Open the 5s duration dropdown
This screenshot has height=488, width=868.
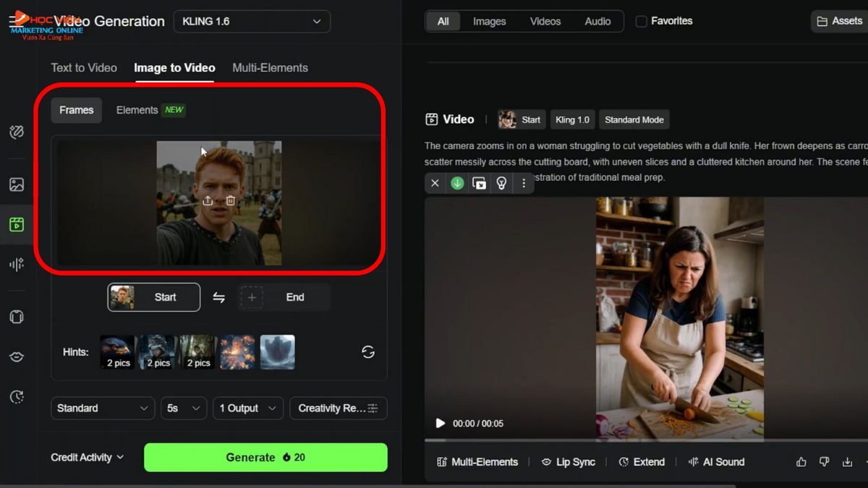[x=184, y=408]
